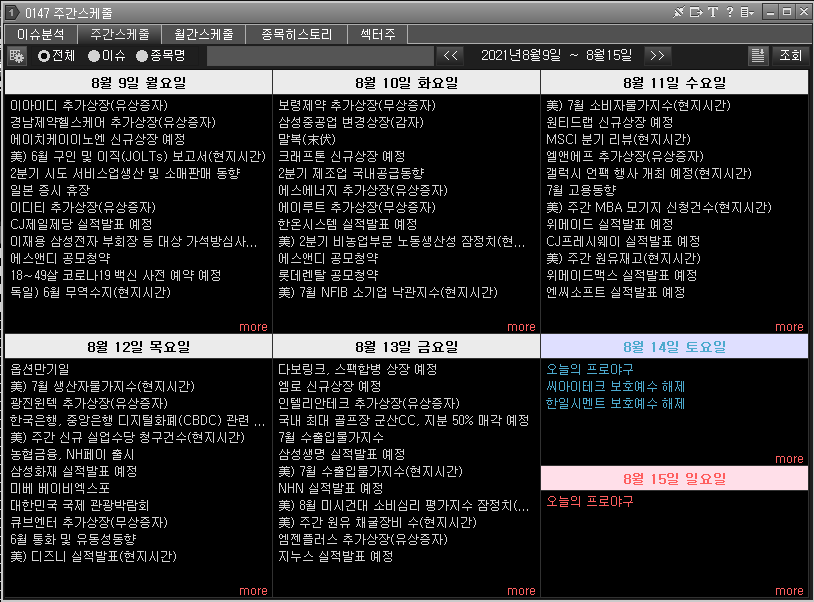Select 보령제약 추가상장(무상증자) entry
Screen dimensions: 814x602
point(357,105)
